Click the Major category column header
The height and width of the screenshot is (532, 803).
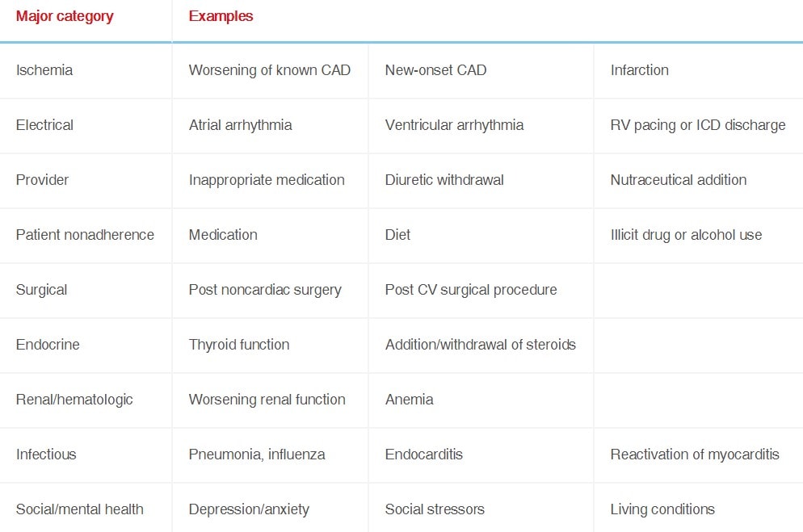(65, 16)
